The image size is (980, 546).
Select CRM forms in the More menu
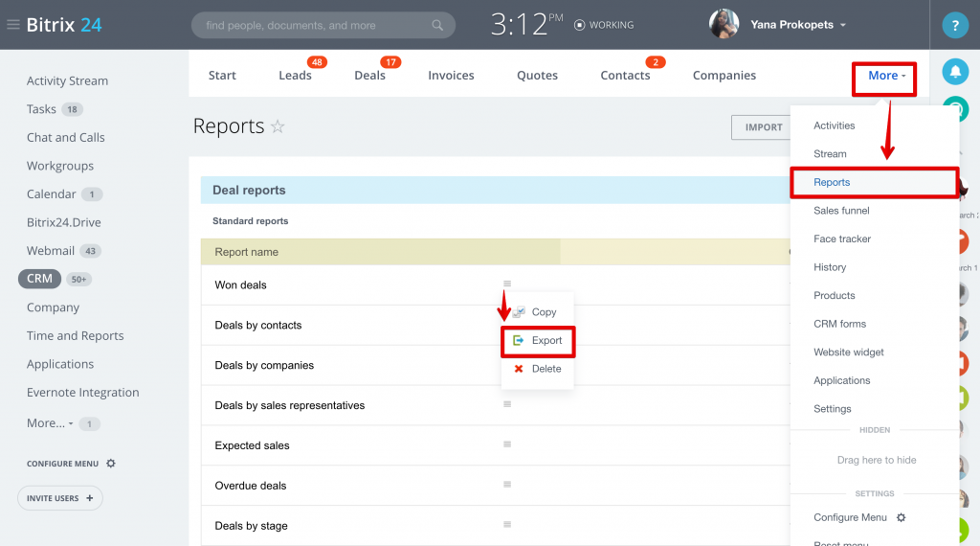839,324
